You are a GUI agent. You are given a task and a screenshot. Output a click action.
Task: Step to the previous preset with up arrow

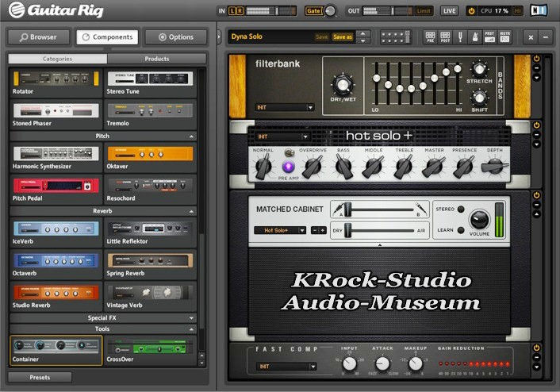[x=363, y=33]
